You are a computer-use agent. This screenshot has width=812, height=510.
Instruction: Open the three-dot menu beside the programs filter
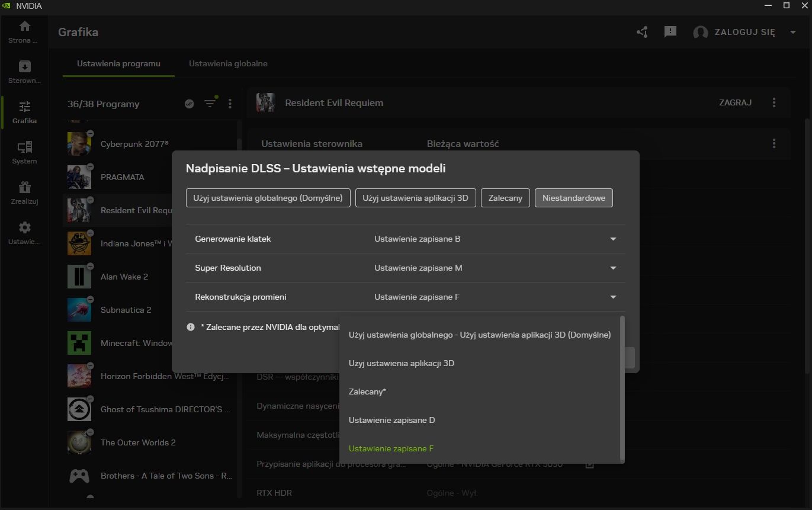click(x=230, y=104)
